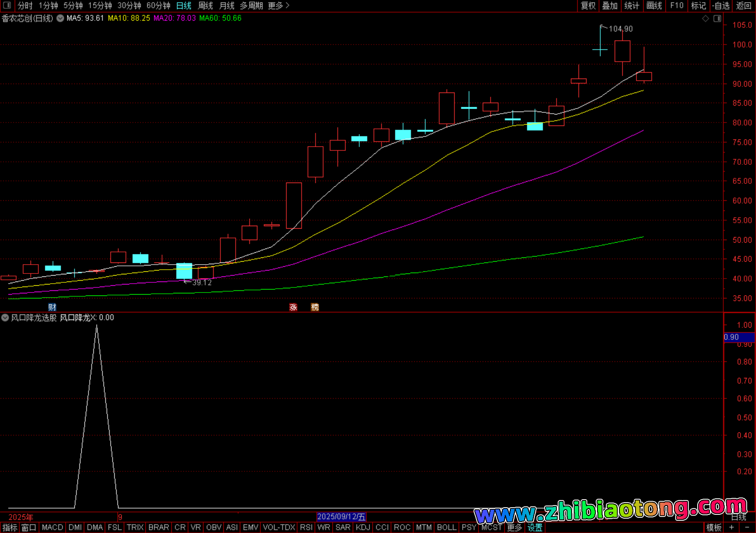Select the 60分钟 timeframe tab
The image size is (756, 533).
[158, 5]
